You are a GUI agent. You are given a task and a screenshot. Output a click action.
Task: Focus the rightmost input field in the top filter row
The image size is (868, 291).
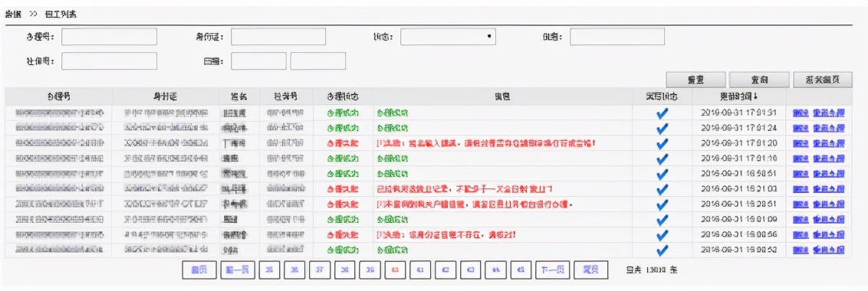(x=617, y=37)
